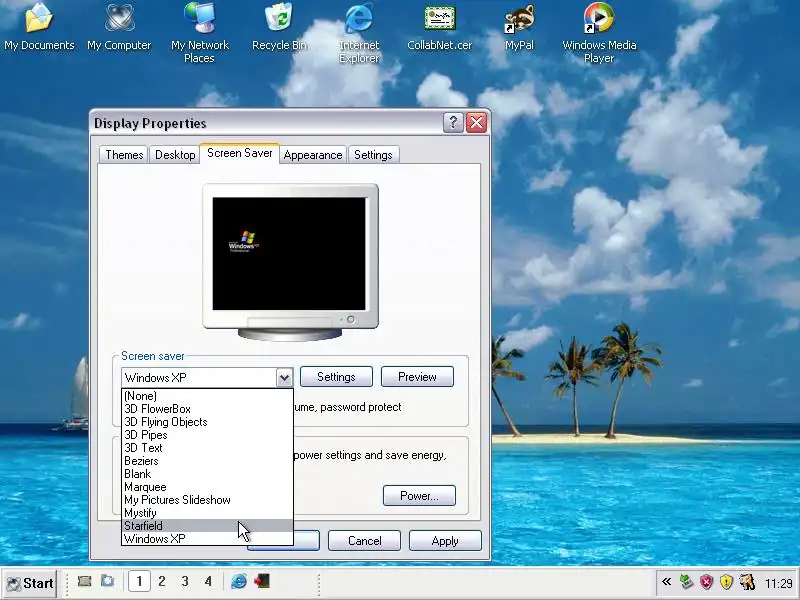Open the My Documents desktop icon
The height and width of the screenshot is (600, 800).
pos(39,28)
